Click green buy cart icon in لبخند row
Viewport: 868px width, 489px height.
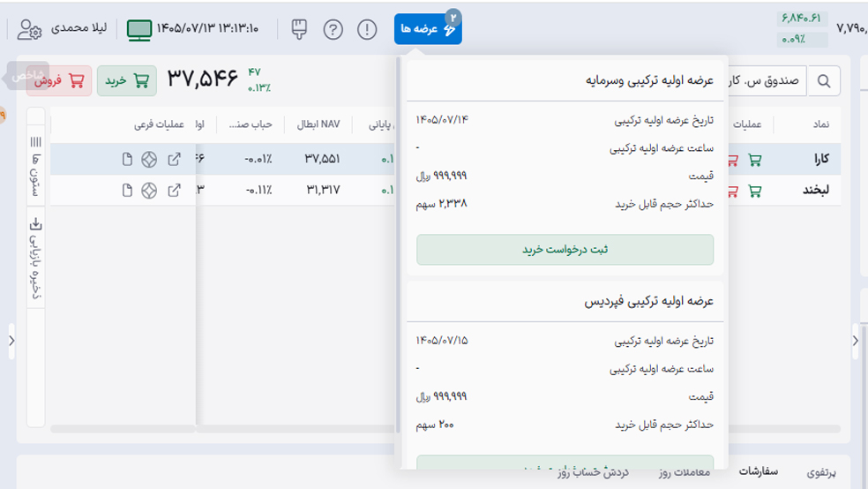(x=754, y=191)
